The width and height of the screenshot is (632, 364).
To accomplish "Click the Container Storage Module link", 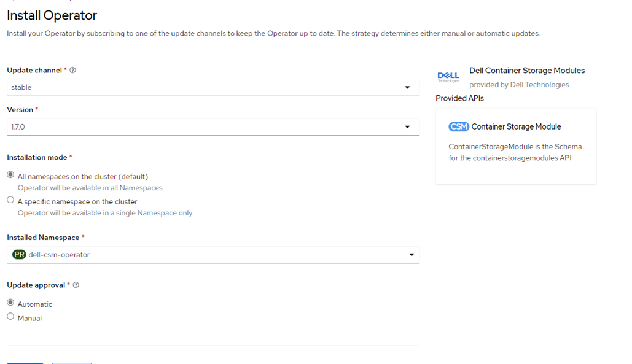I will 516,127.
